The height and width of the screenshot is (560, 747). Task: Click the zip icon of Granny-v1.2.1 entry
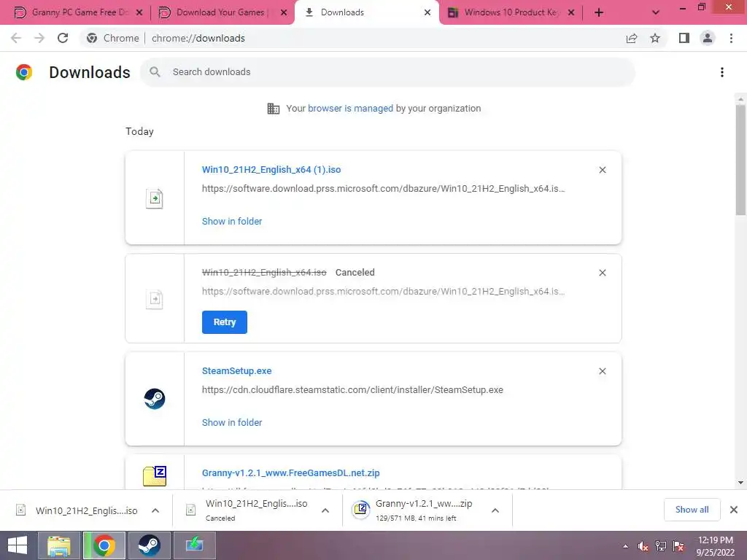point(155,475)
